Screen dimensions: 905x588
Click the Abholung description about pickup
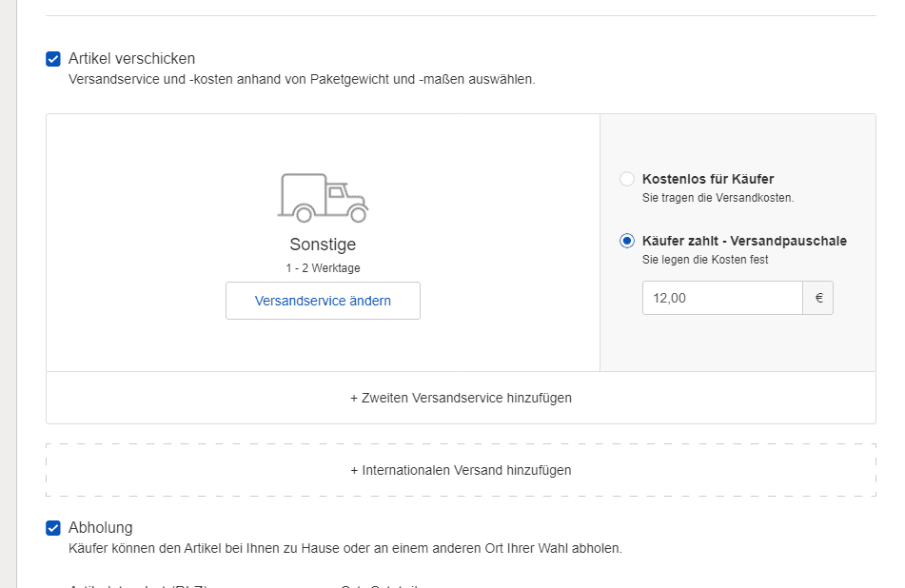click(x=345, y=548)
